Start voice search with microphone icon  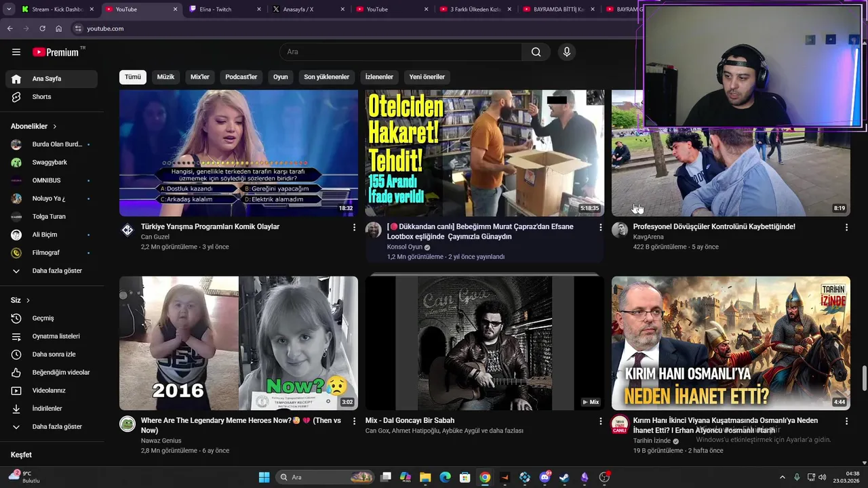(x=567, y=52)
